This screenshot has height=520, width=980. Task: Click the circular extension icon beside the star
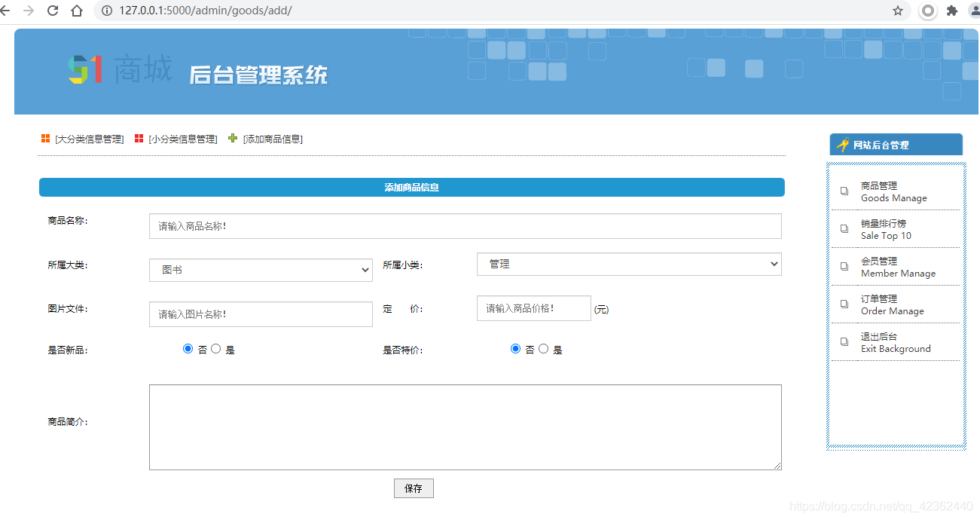click(x=928, y=11)
